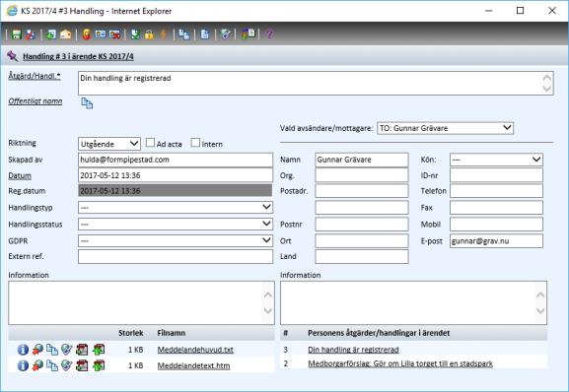Click the Ort input field
The height and width of the screenshot is (392, 569).
(362, 241)
